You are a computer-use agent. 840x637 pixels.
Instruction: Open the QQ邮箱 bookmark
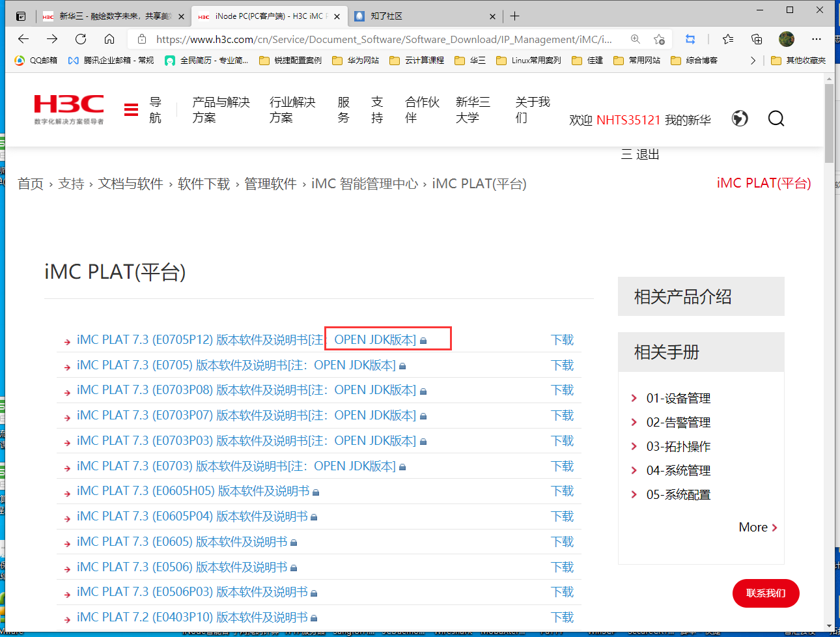[x=36, y=61]
